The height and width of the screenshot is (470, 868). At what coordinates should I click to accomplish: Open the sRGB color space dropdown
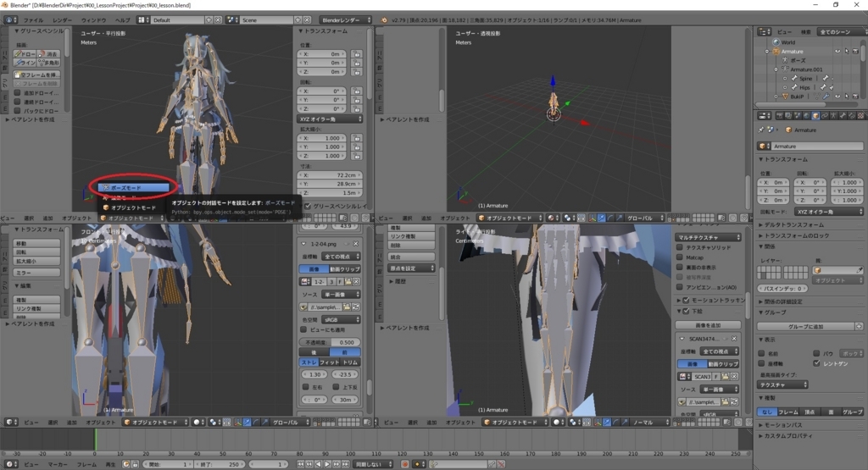click(341, 319)
